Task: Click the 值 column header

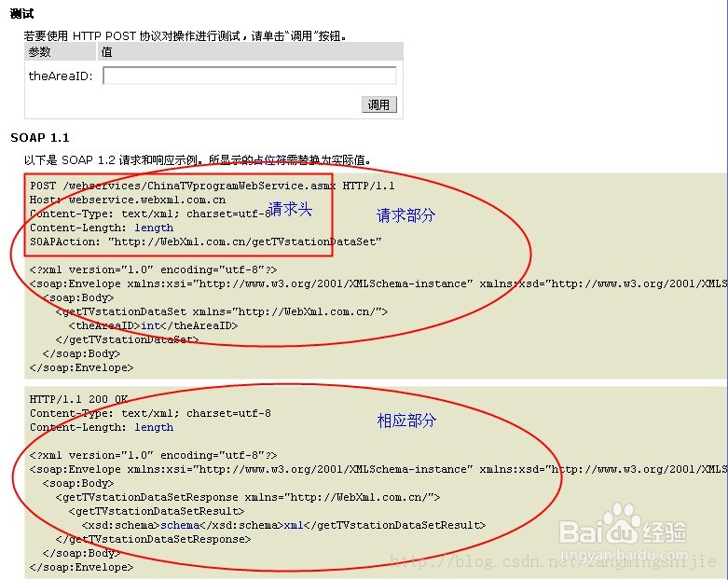Action: [x=107, y=52]
